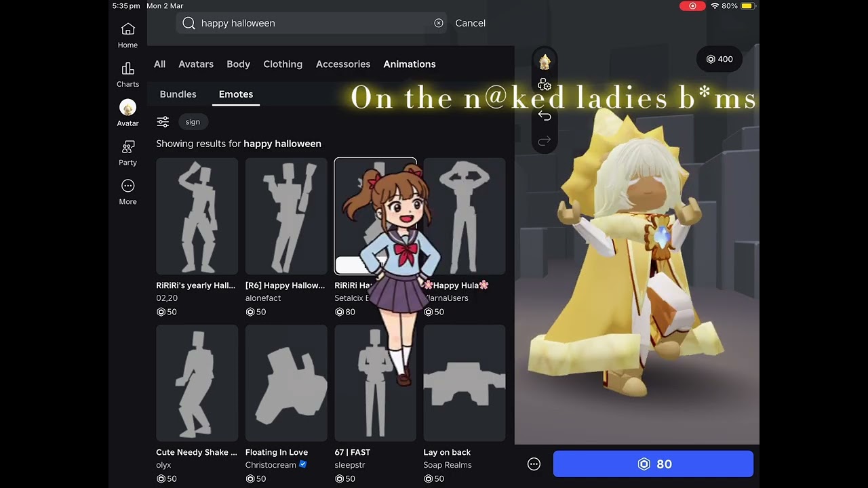Tap creator name 'alonefact'
This screenshot has height=488, width=868.
point(263,298)
